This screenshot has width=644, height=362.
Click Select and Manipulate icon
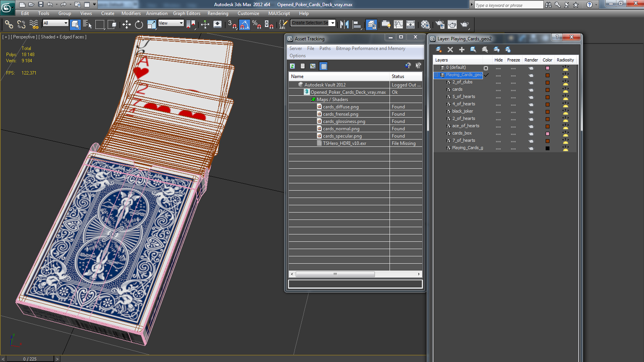pyautogui.click(x=205, y=24)
